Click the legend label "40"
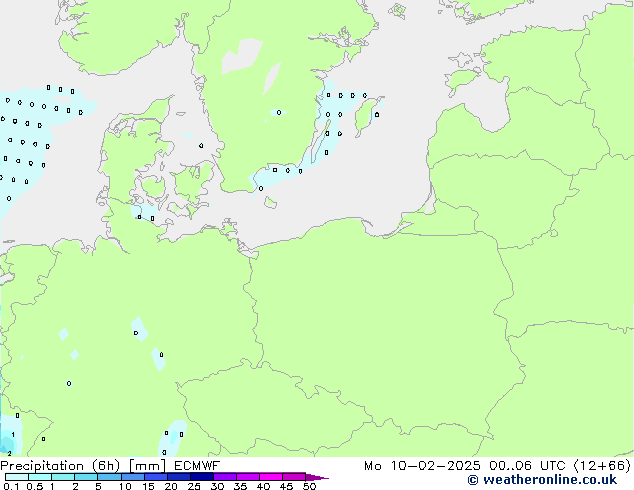 point(263,486)
